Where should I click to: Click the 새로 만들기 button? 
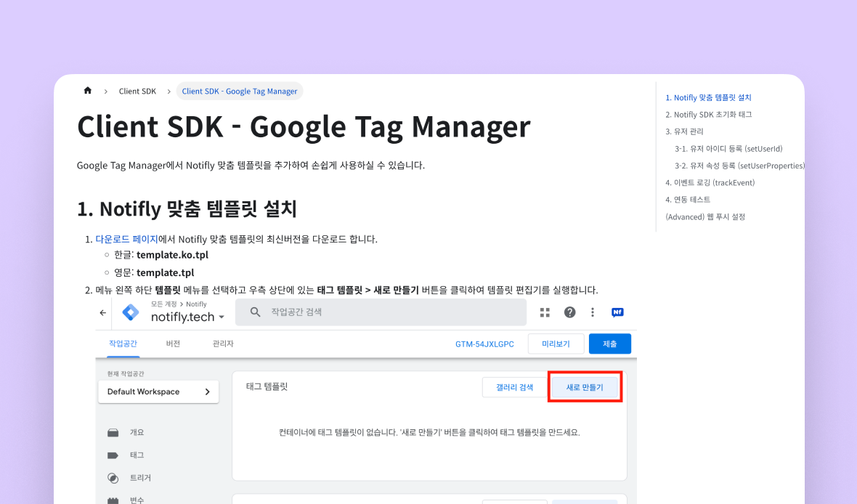coord(585,388)
